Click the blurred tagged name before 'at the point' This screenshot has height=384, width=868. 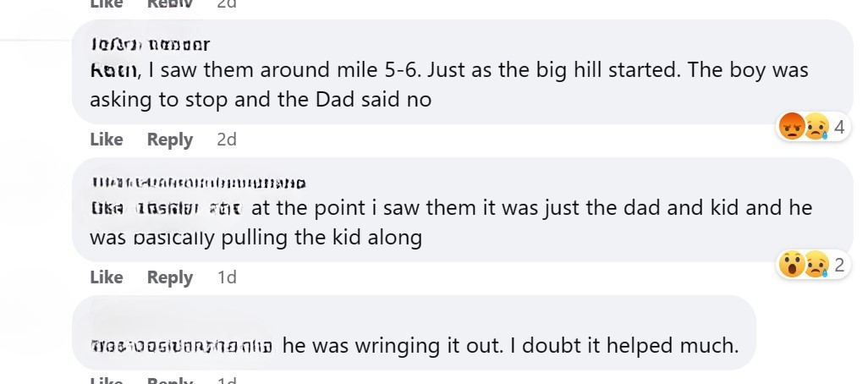click(x=166, y=209)
